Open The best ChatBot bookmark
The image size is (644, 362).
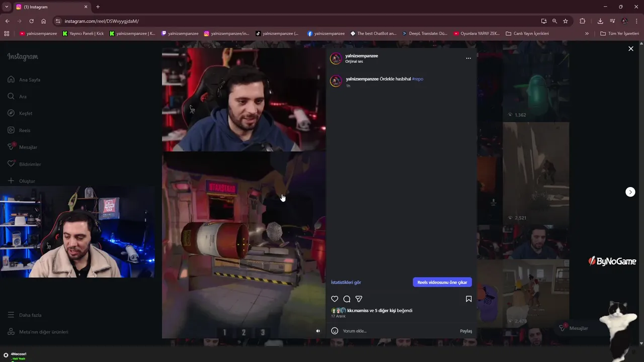coord(373,34)
